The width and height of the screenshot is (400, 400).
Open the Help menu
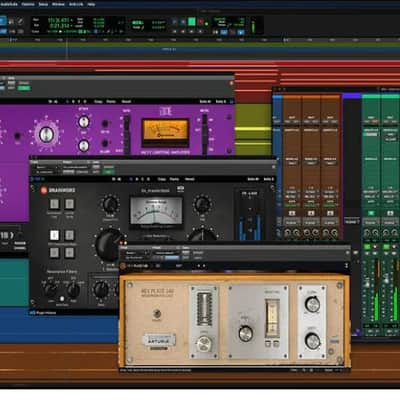[x=91, y=4]
